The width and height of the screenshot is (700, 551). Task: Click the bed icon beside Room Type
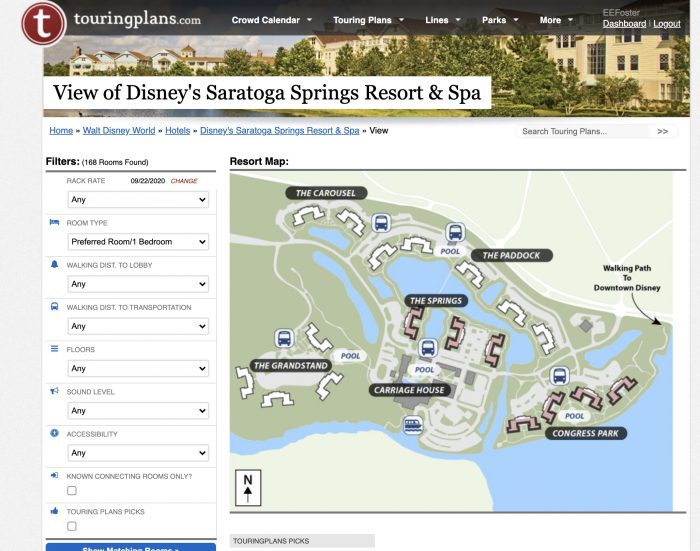[x=54, y=222]
